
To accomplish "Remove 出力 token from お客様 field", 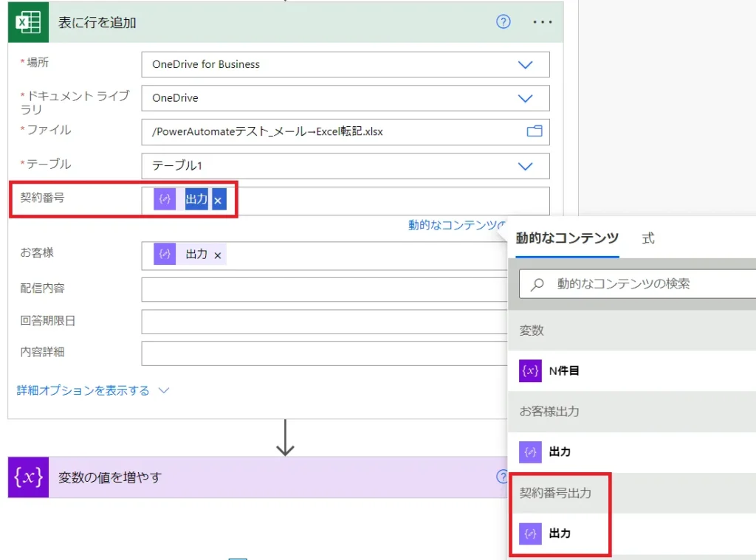I will 218,255.
